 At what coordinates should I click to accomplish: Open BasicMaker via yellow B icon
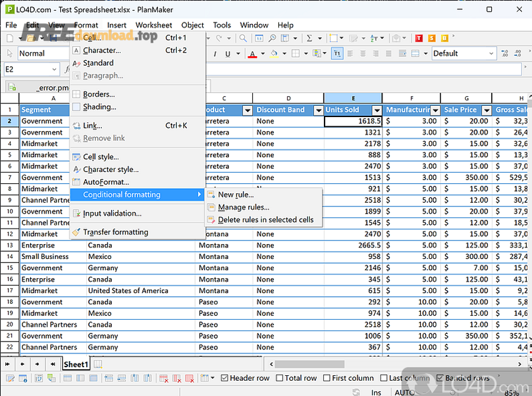point(445,38)
